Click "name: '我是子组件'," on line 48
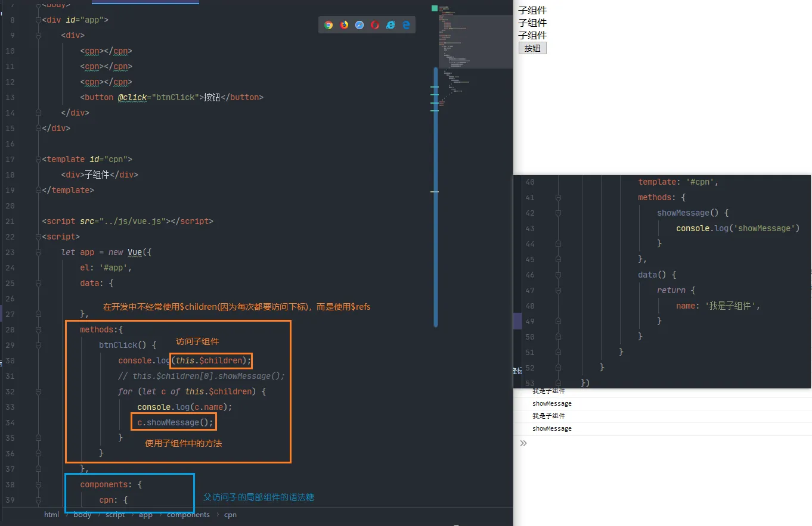 tap(718, 306)
